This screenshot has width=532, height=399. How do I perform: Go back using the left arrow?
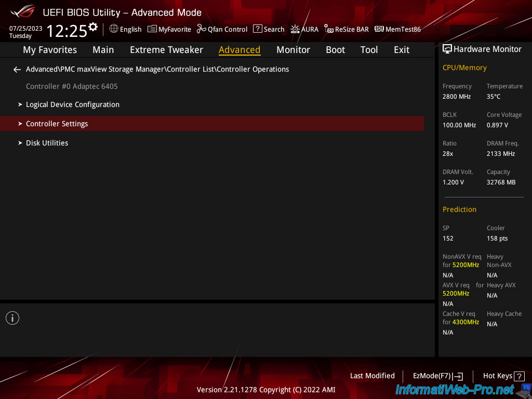tap(17, 70)
